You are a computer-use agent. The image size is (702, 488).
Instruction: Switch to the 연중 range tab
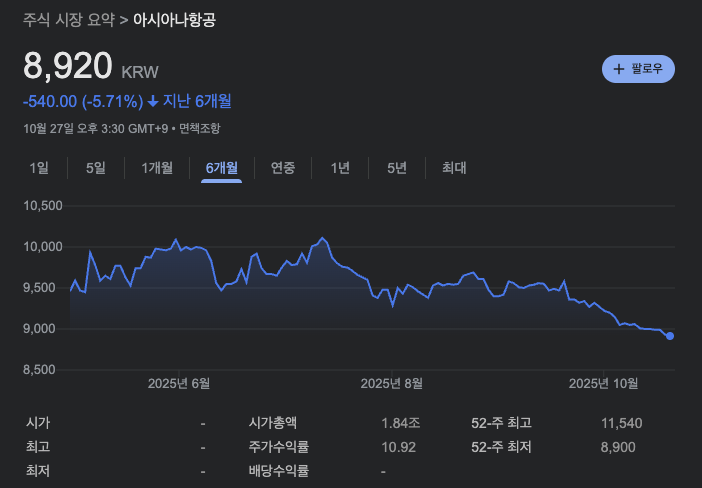point(283,168)
